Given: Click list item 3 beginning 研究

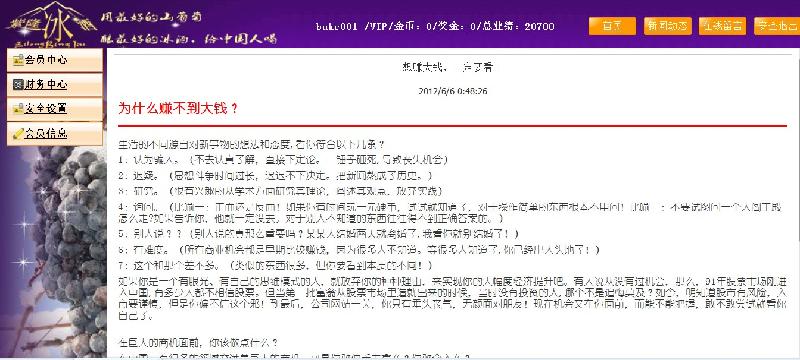Looking at the screenshot, I should (x=280, y=191).
